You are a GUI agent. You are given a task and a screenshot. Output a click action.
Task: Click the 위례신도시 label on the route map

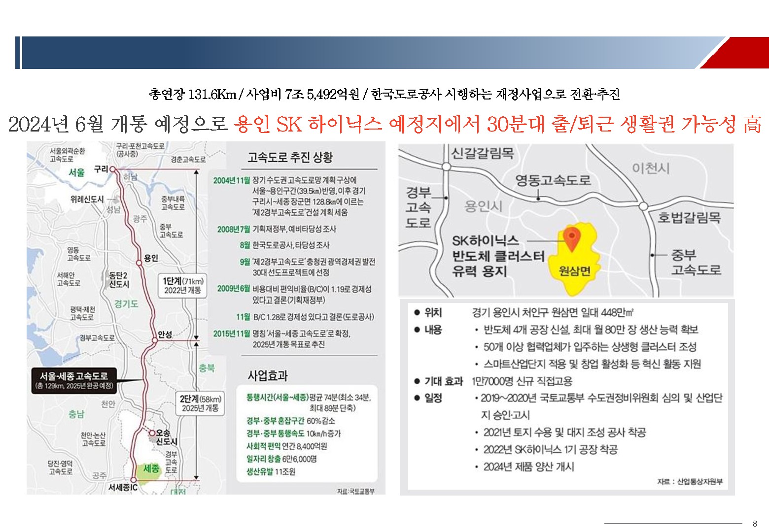pos(87,199)
